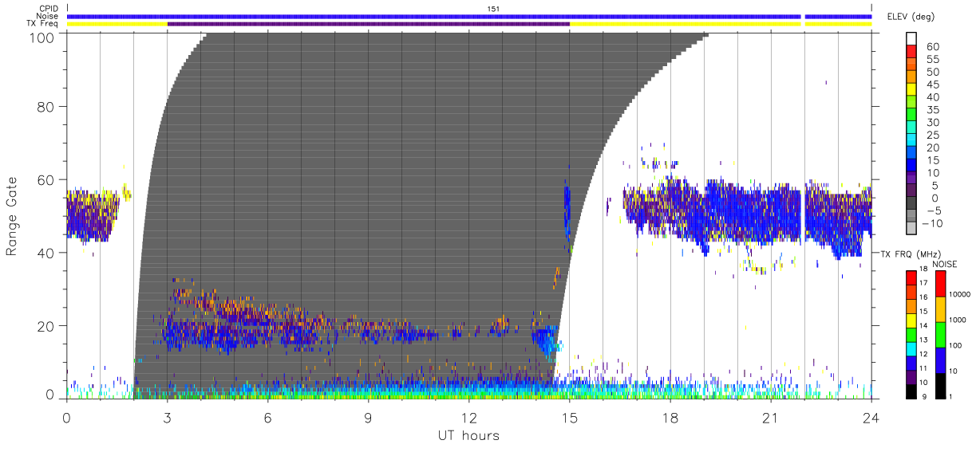Select the white top segment of ELEV colorbar
The image size is (980, 452).
[x=912, y=39]
